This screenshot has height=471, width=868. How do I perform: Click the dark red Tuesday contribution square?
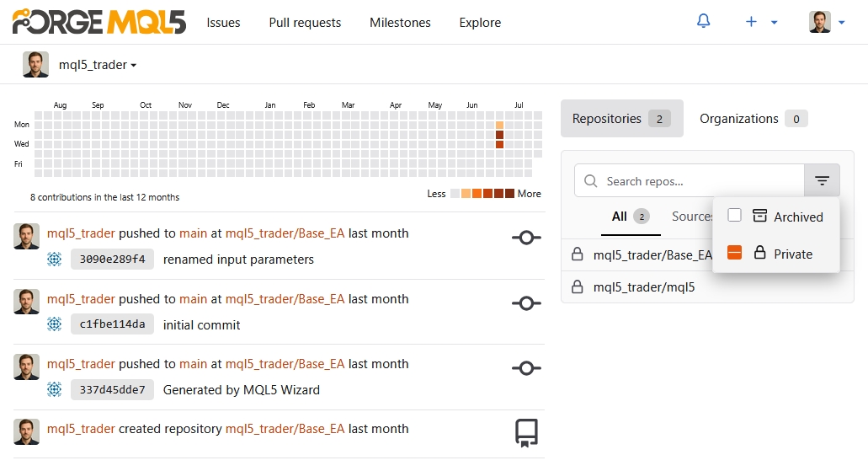[499, 135]
